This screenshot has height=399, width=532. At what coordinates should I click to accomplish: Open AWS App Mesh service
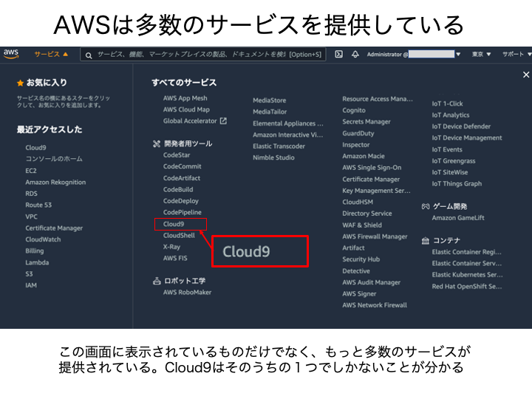(x=185, y=98)
